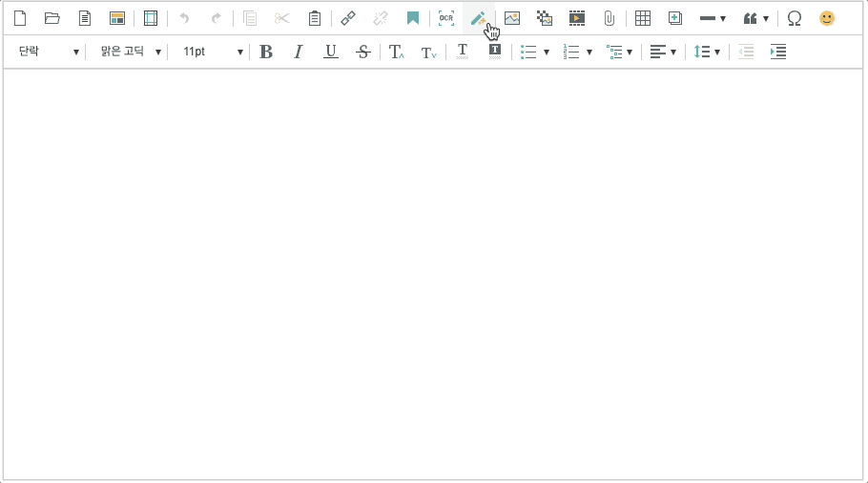Toggle strikethrough text formatting

(362, 52)
